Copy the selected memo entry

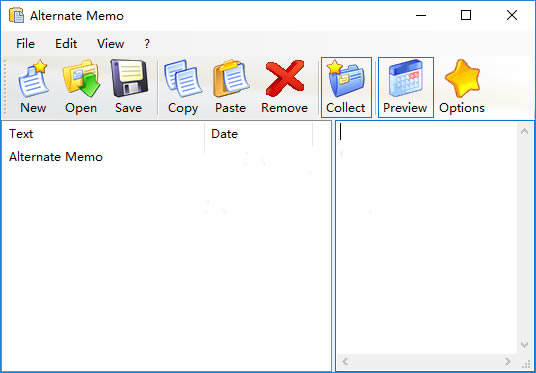(x=183, y=88)
